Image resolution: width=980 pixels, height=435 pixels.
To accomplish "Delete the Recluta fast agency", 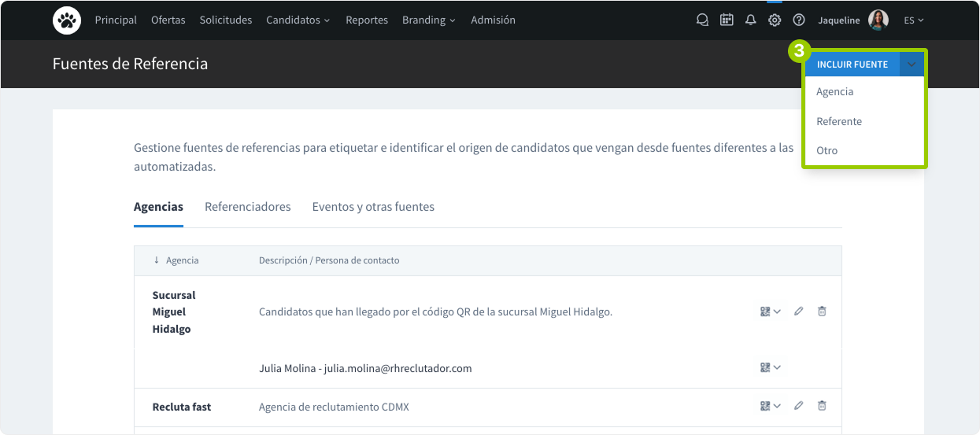I will (822, 406).
